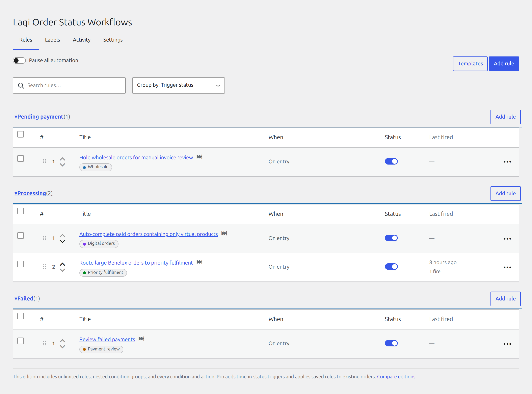
Task: Disable Auto-complete paid orders status toggle
Action: pos(391,238)
